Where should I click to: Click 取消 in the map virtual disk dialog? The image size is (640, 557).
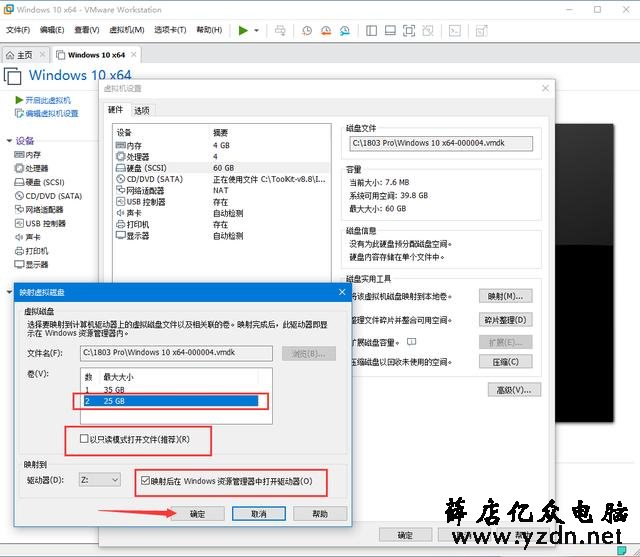click(x=259, y=514)
